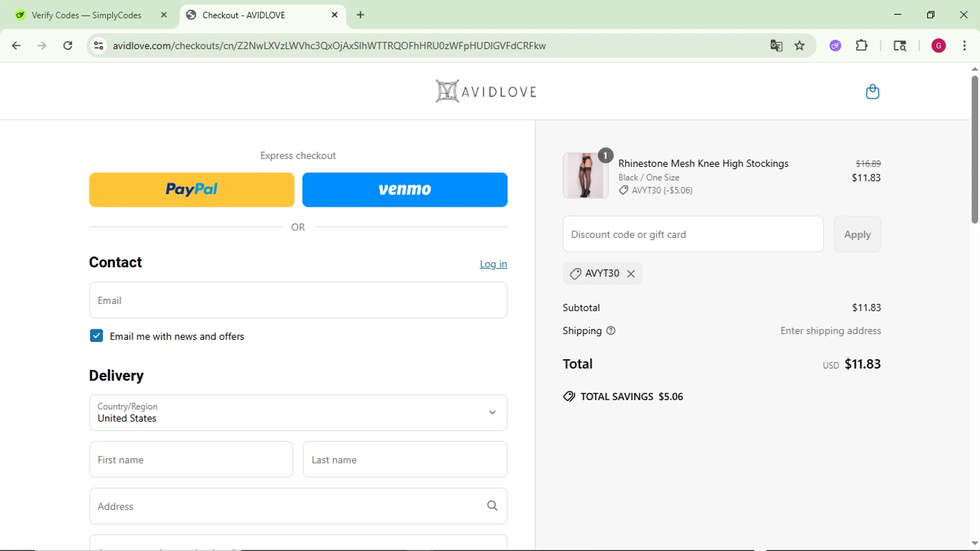Open Chrome's three-dot menu
Screen dimensions: 980x551
coord(964,46)
